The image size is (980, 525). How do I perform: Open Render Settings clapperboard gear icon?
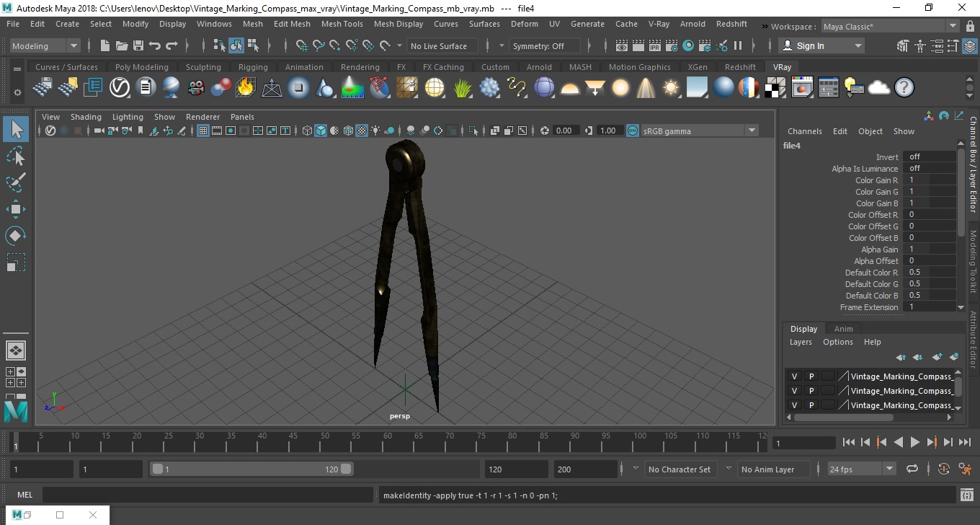pos(671,45)
